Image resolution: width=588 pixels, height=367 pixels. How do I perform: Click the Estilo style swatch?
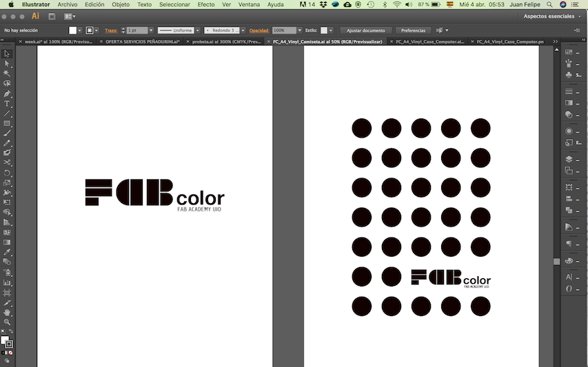coord(324,30)
